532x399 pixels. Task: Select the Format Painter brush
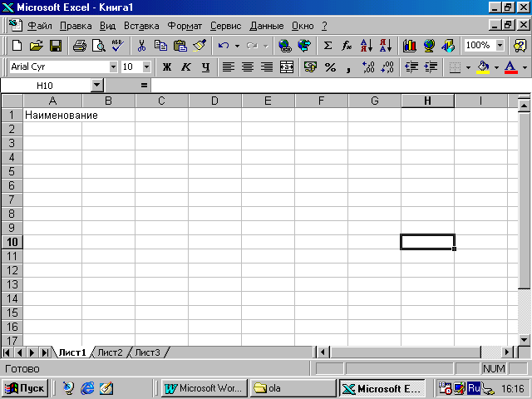click(x=199, y=46)
